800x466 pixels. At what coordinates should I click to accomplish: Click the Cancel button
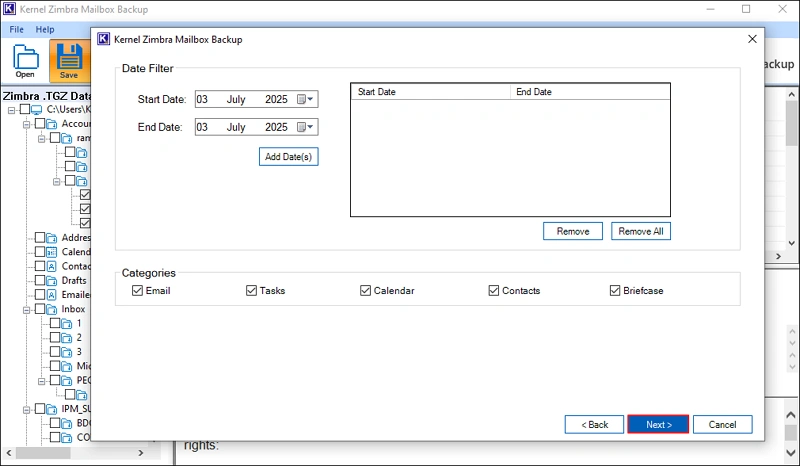pos(722,425)
